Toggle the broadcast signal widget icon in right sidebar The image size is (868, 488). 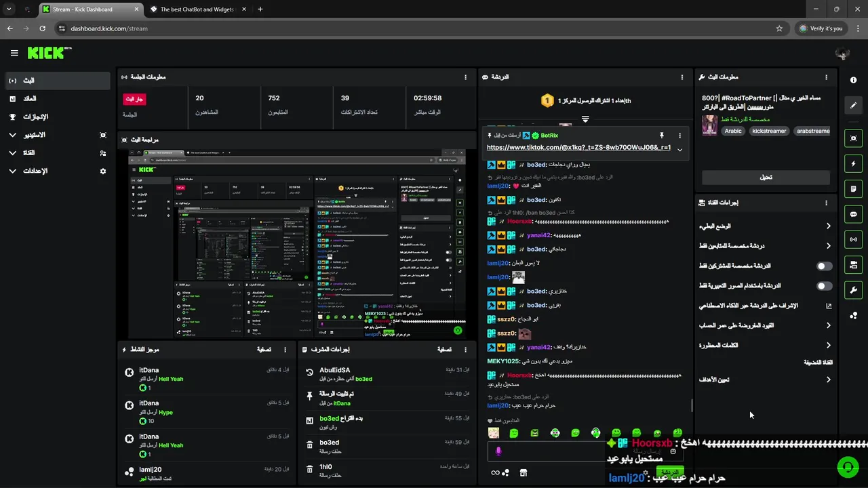click(853, 239)
